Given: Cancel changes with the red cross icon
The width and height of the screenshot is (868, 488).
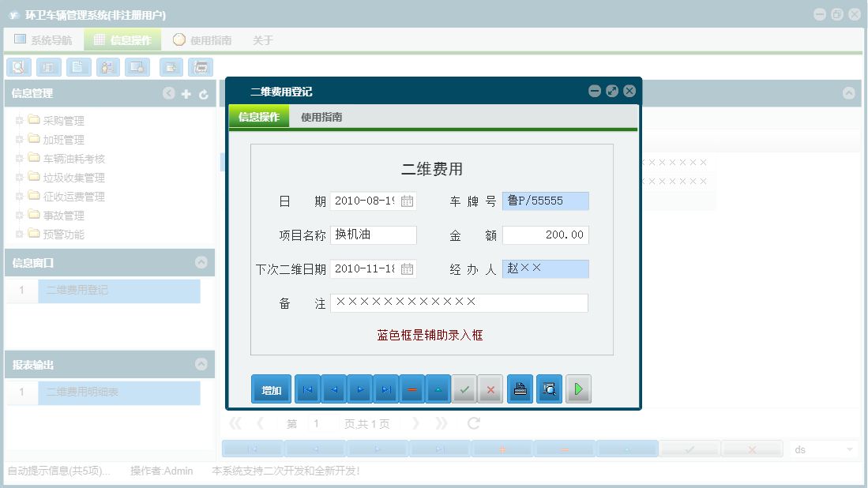Looking at the screenshot, I should point(490,389).
